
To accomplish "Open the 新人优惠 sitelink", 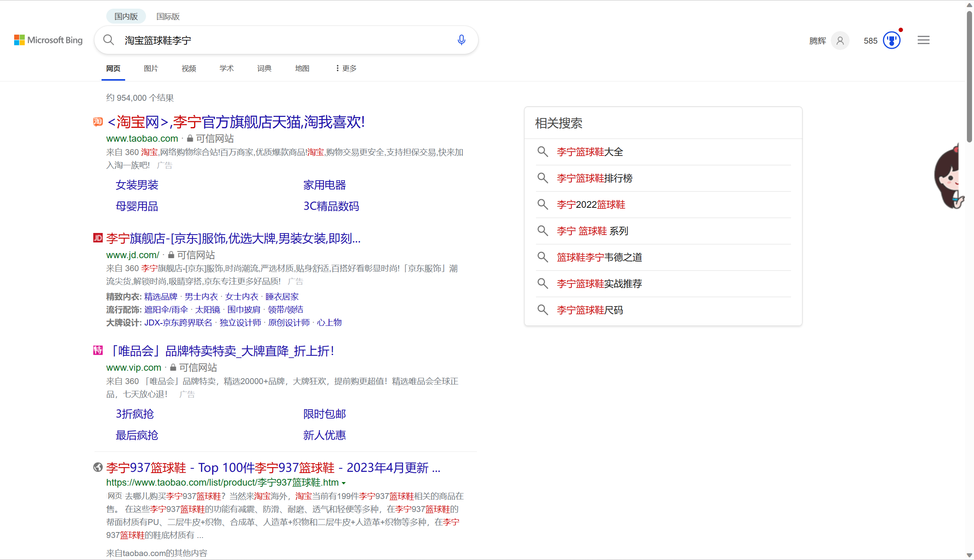I will [x=325, y=435].
